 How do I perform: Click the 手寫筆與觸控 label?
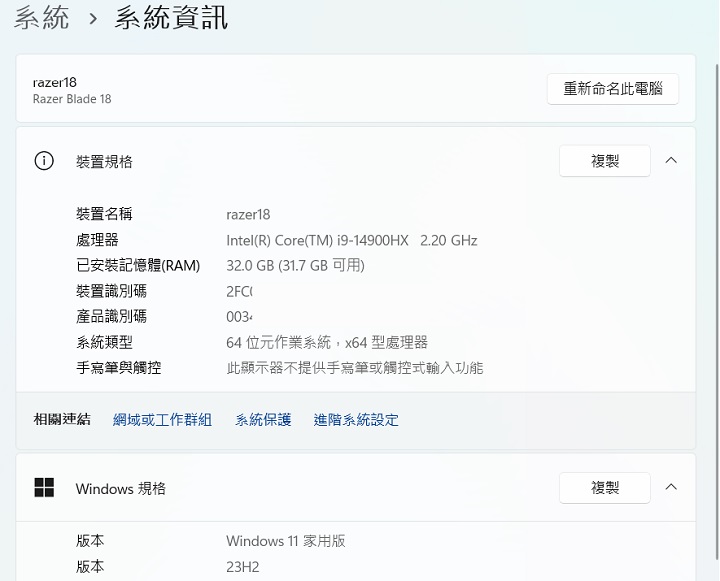(118, 368)
